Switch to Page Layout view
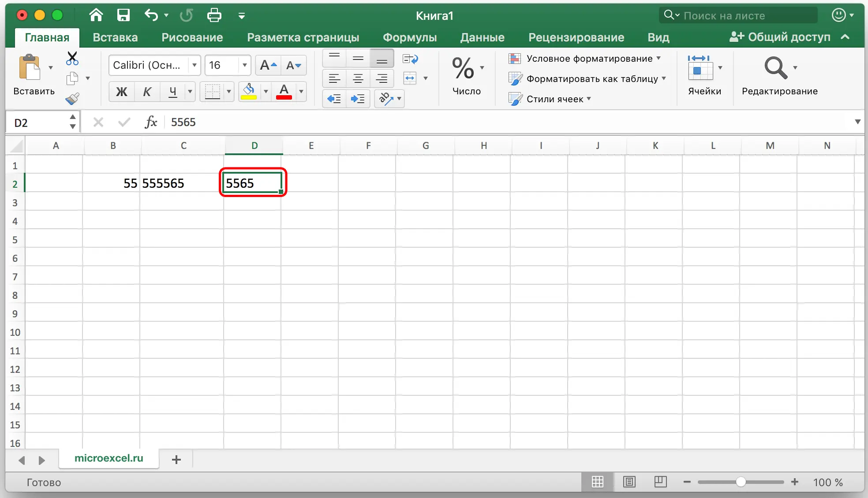 pos(629,482)
